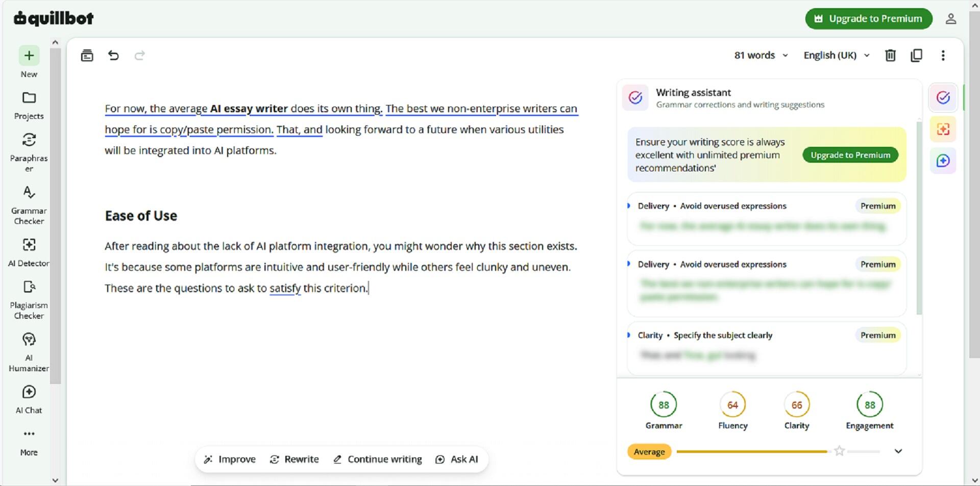This screenshot has height=486, width=980.
Task: Click top Upgrade to Premium button
Action: pyautogui.click(x=869, y=19)
